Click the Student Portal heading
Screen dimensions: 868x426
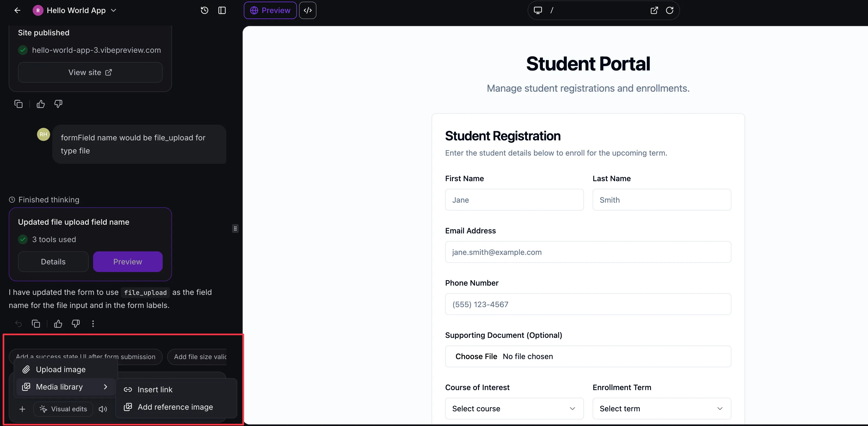pos(588,64)
